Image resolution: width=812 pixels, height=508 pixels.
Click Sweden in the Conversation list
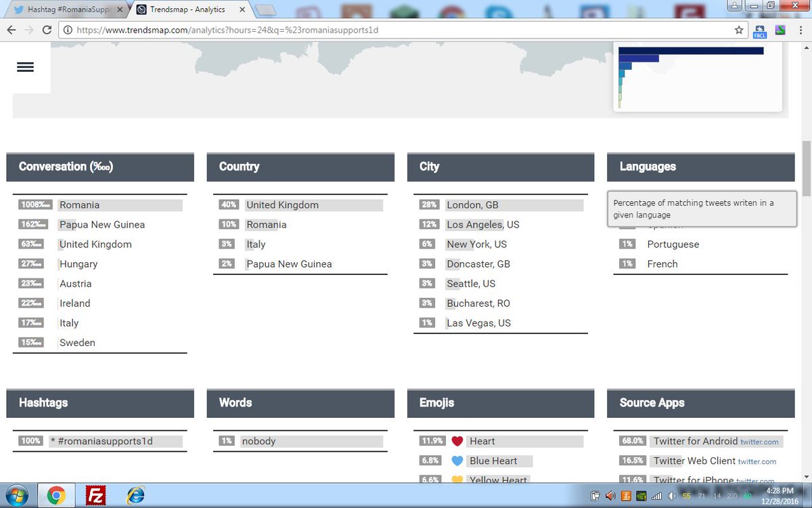(77, 342)
